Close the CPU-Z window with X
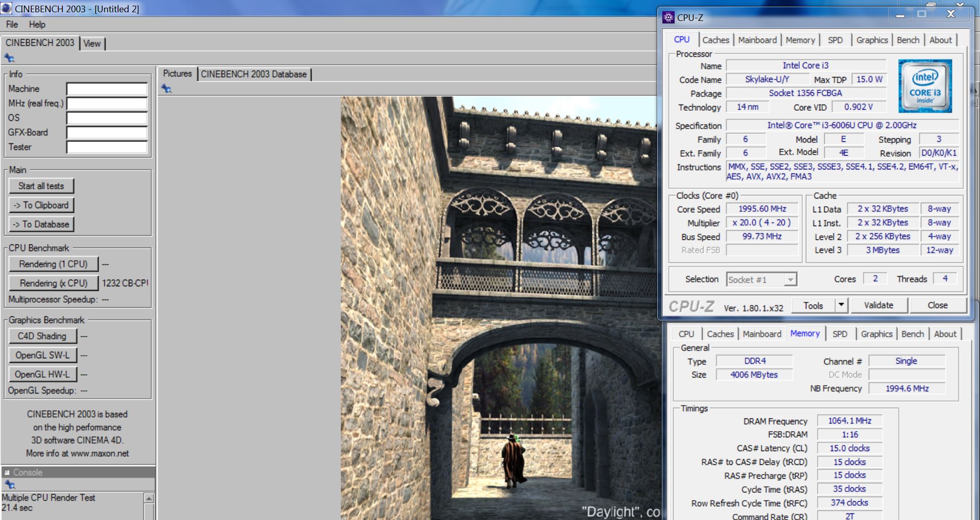The image size is (980, 520). [950, 14]
